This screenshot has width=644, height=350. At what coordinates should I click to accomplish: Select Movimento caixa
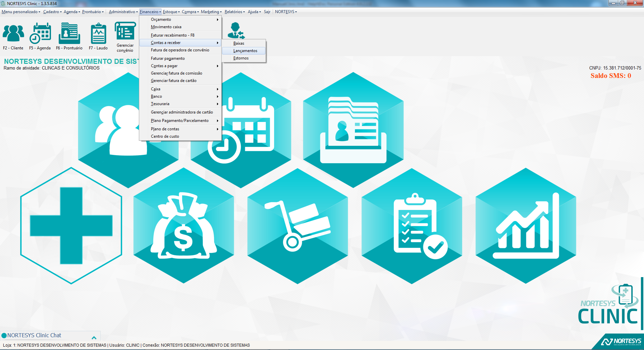pos(180,27)
